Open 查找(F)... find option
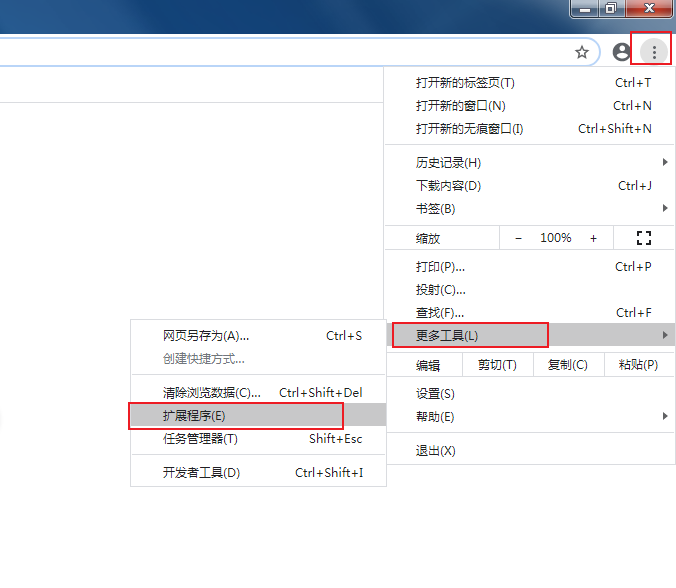 (529, 313)
